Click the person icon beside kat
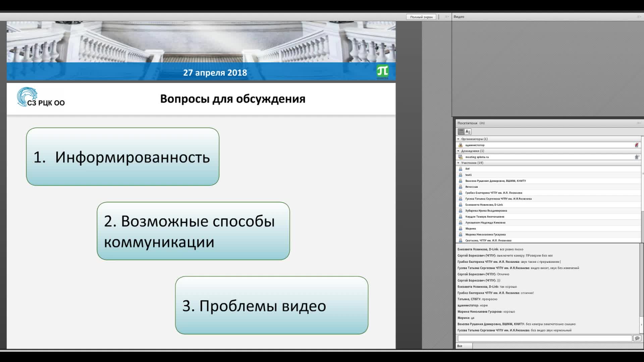Image resolution: width=644 pixels, height=362 pixels. coord(461,169)
